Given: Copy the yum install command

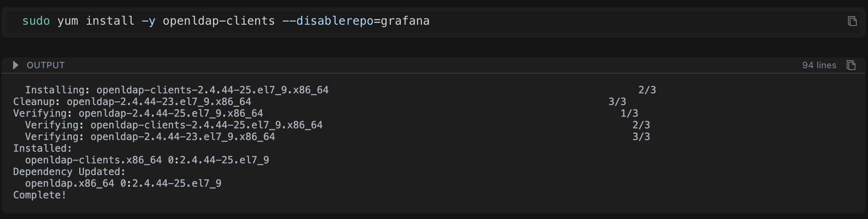Looking at the screenshot, I should (852, 21).
